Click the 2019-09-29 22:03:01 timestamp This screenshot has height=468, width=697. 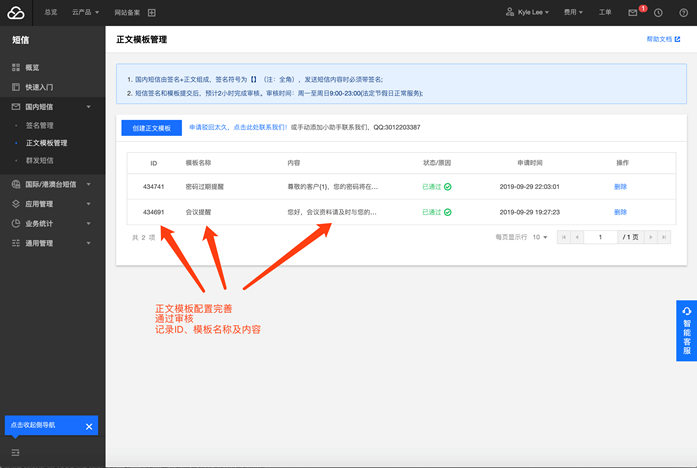tap(529, 187)
